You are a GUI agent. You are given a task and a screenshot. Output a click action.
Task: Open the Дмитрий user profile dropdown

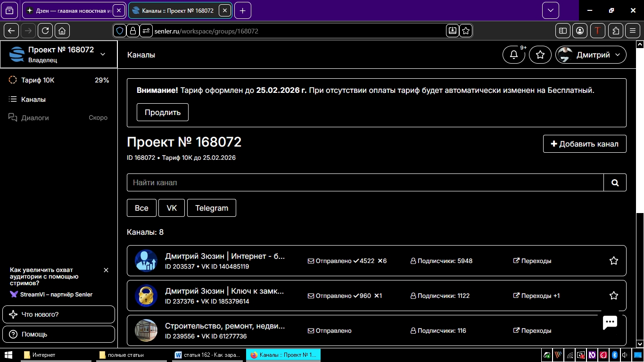point(591,55)
